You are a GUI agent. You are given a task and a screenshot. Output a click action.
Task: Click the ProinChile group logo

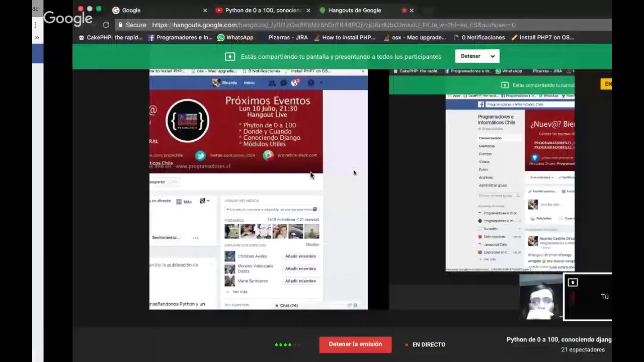[187, 121]
